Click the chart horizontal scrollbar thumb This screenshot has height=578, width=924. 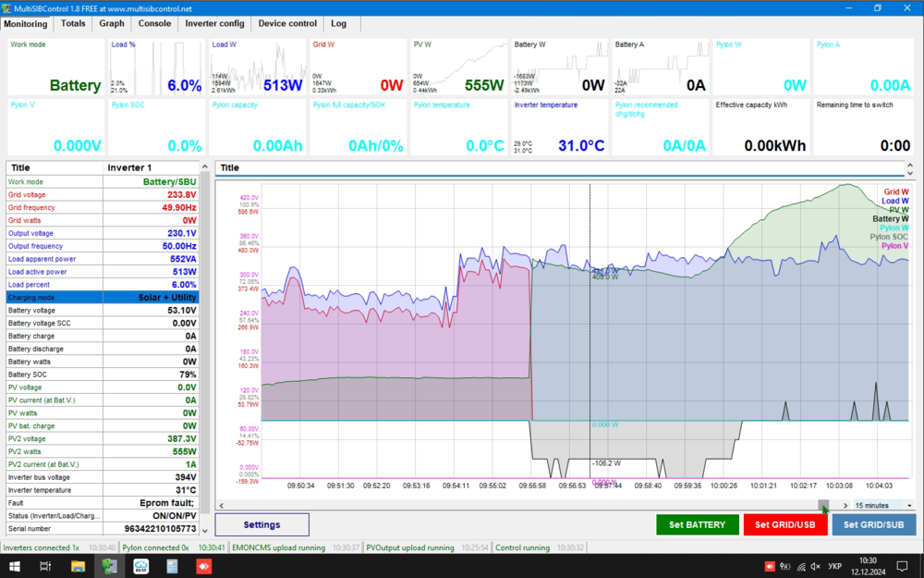(x=823, y=506)
